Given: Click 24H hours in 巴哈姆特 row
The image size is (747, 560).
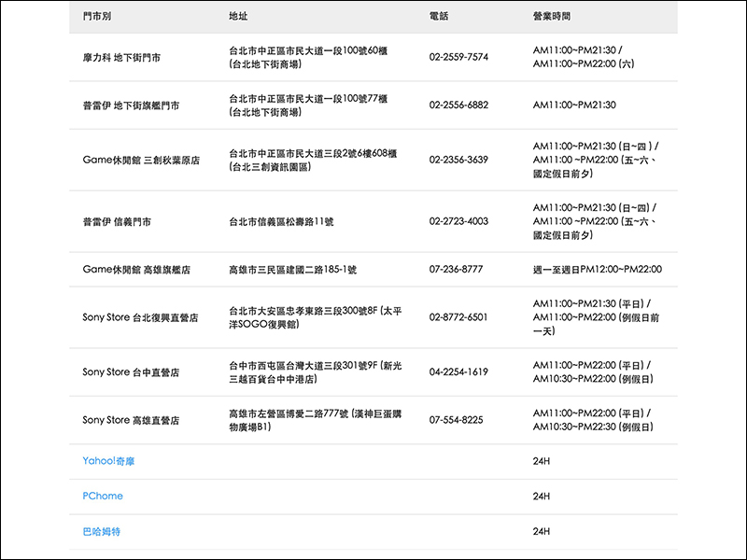Looking at the screenshot, I should 542,531.
